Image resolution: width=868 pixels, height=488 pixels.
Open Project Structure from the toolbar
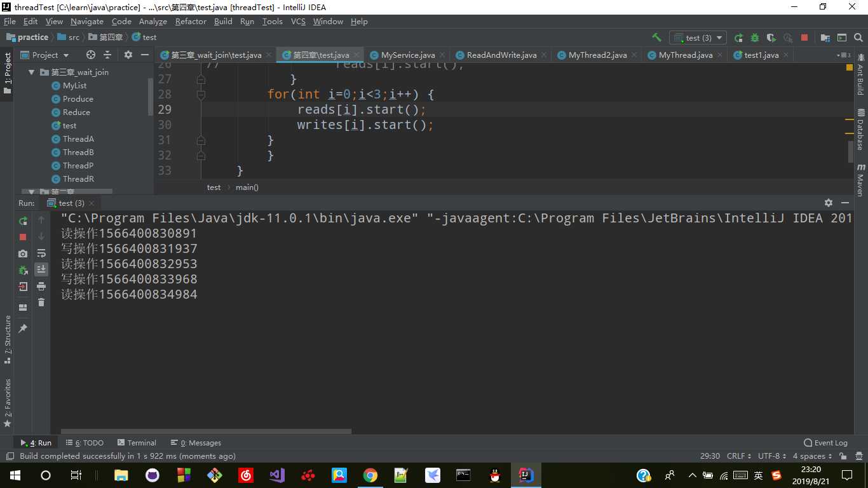tap(825, 37)
